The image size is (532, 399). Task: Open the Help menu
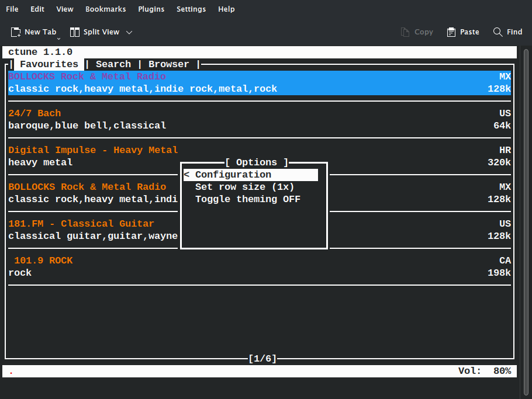pos(226,9)
